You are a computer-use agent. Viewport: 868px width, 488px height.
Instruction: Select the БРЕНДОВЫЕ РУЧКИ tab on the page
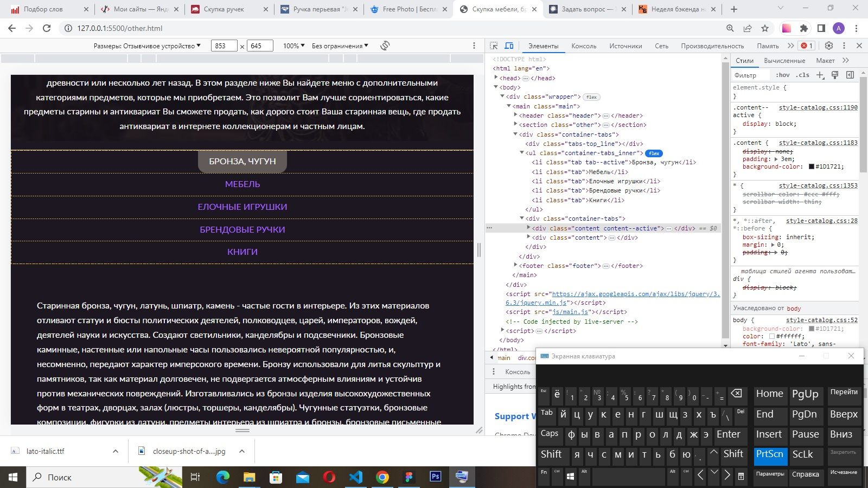point(242,230)
